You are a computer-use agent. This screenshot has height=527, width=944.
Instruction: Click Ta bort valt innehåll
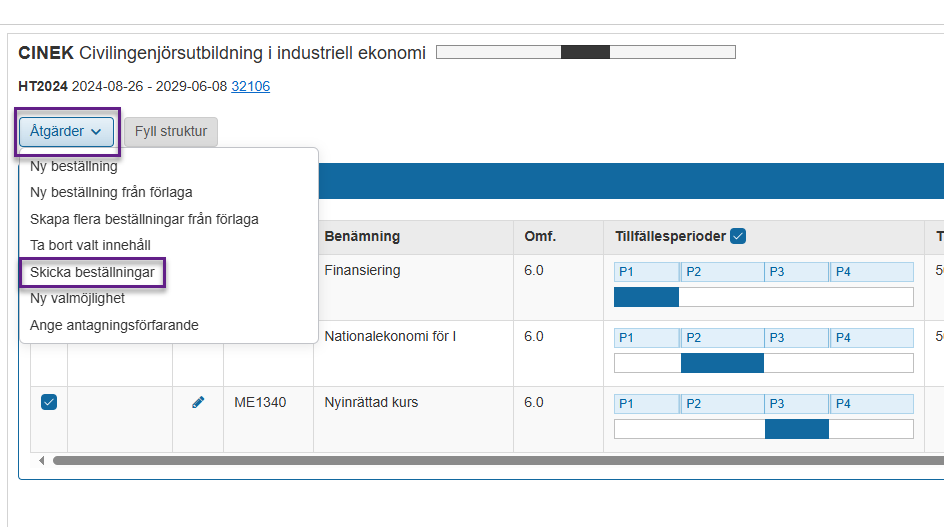pos(91,245)
